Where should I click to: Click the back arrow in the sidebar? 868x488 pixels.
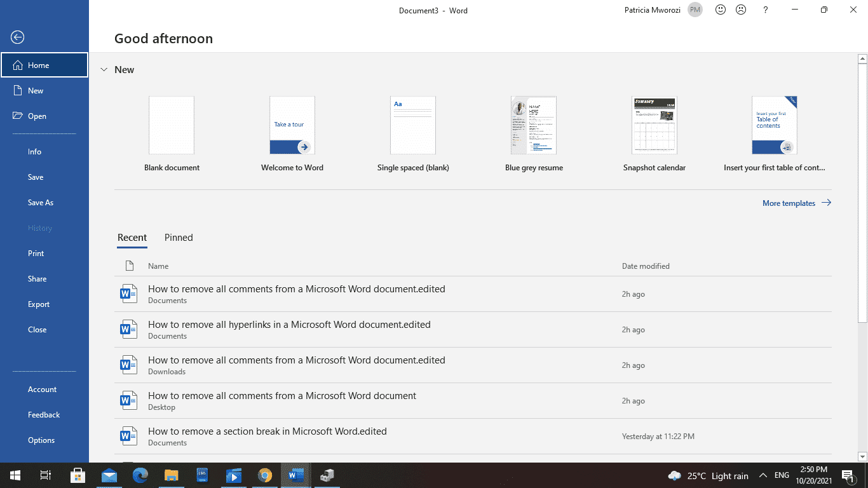coord(17,37)
